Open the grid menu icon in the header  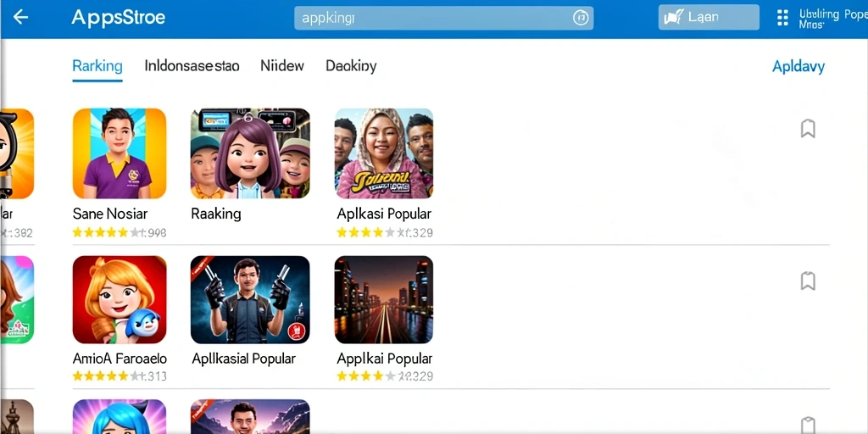(x=782, y=18)
